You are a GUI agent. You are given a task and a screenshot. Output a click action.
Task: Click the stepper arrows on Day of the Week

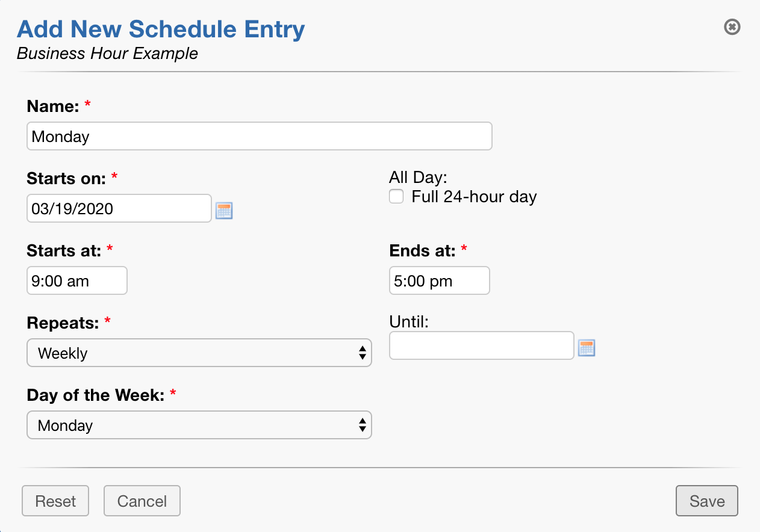363,425
